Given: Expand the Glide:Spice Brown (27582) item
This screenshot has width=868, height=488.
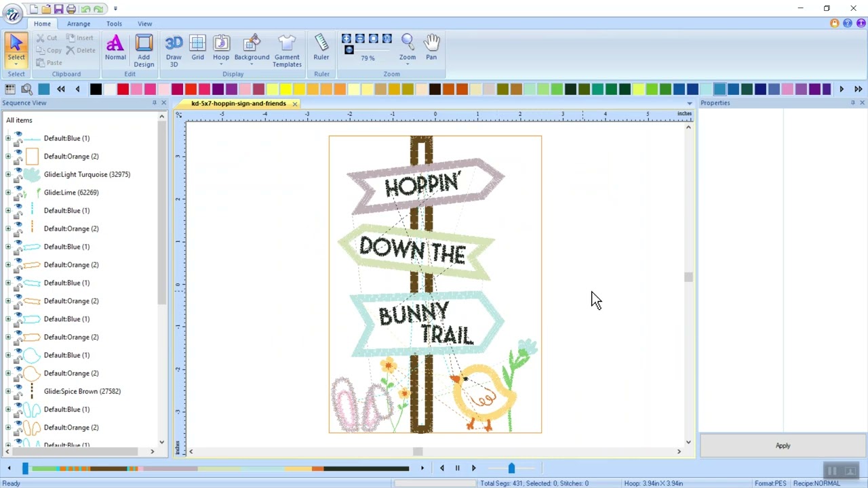Looking at the screenshot, I should click(8, 391).
